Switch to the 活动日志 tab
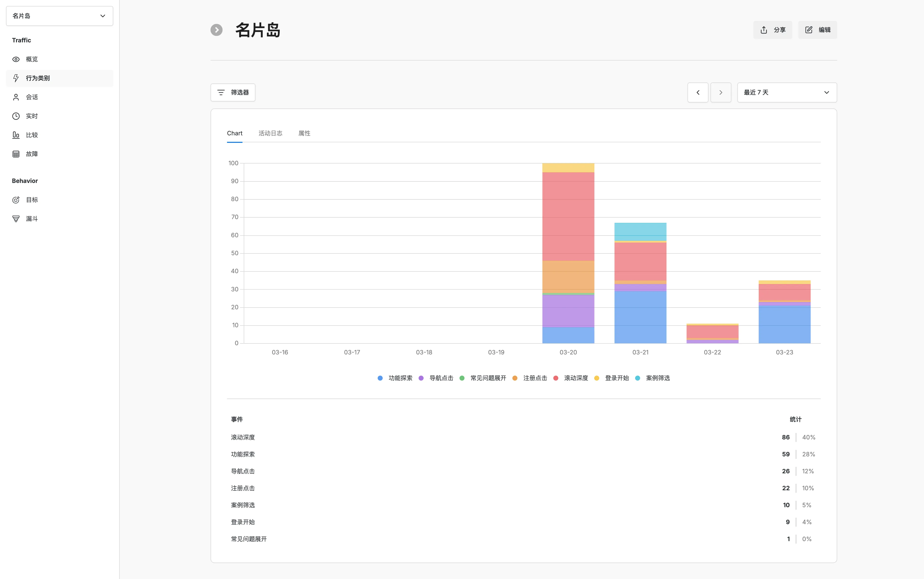The width and height of the screenshot is (924, 579). tap(271, 133)
